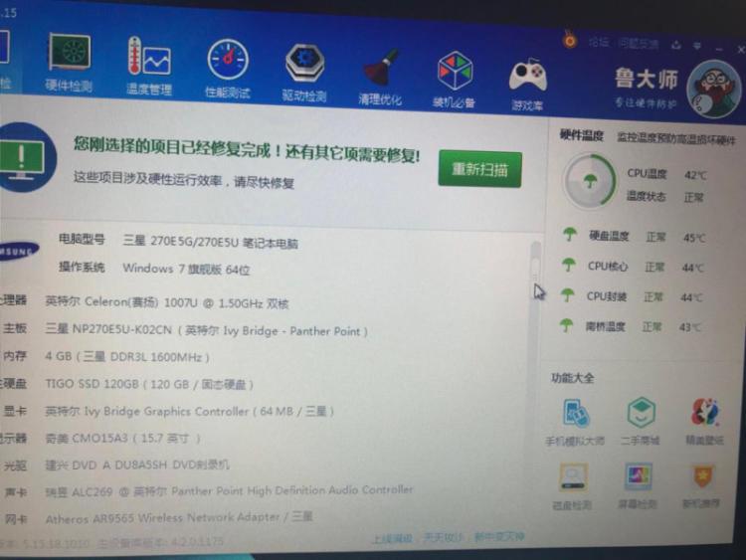Screen dimensions: 746x560
Task: Open 清理优化 cleanup optimization tab
Action: pos(380,77)
